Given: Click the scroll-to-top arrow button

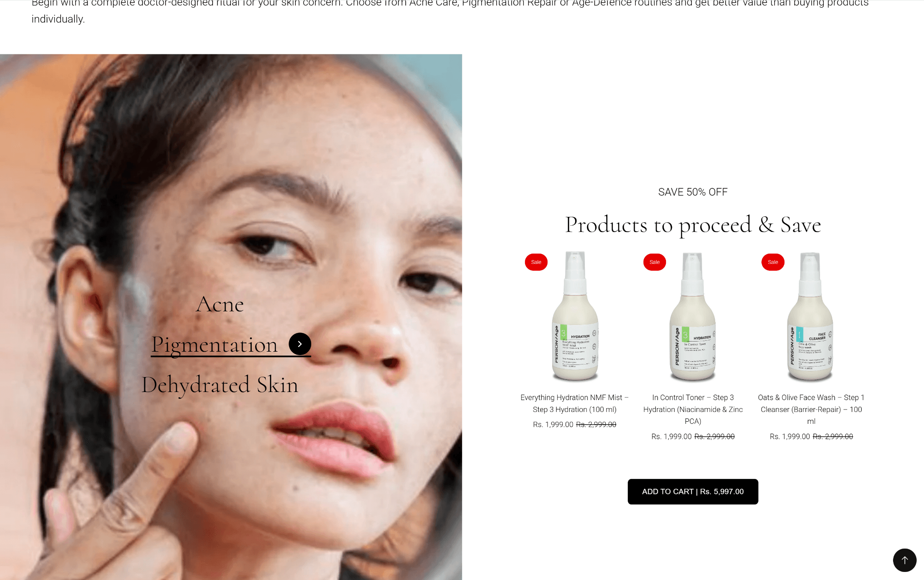Looking at the screenshot, I should tap(904, 560).
